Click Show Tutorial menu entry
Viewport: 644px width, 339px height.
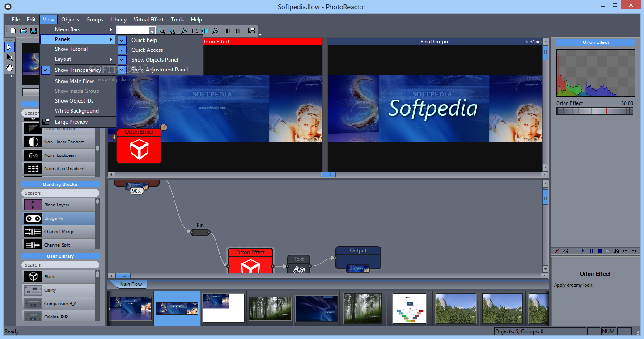pyautogui.click(x=78, y=49)
